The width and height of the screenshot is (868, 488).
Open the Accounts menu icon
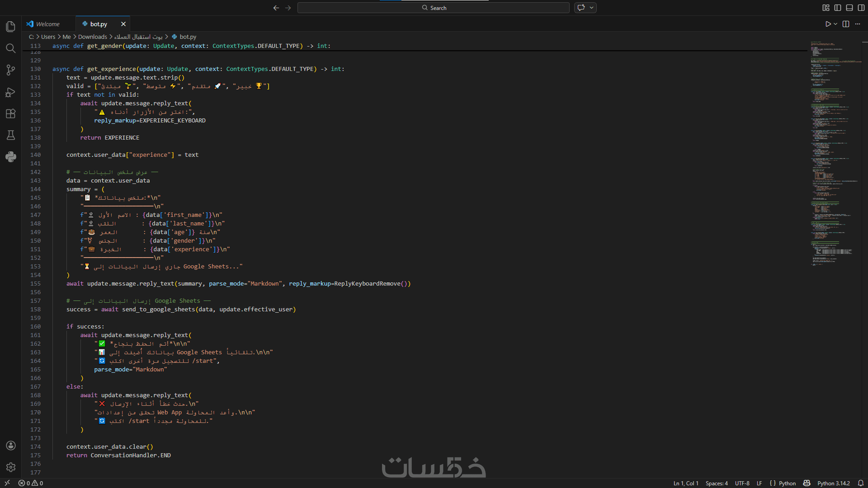11,446
